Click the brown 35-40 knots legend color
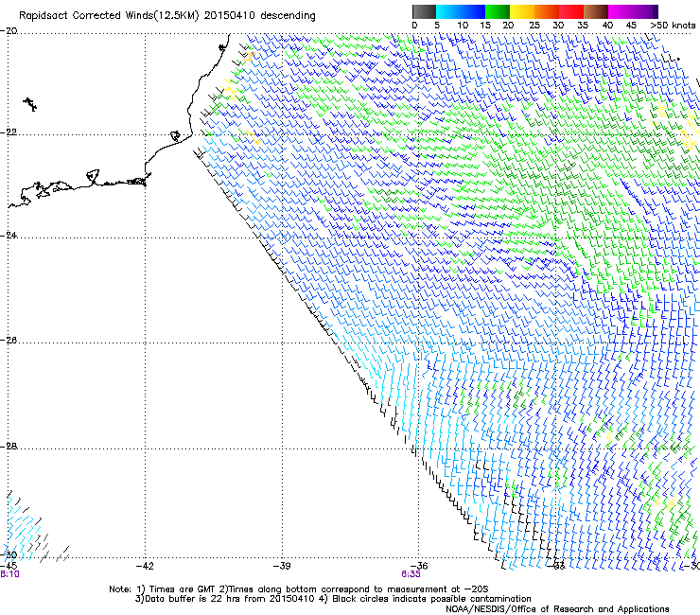The height and width of the screenshot is (615, 700). pos(596,11)
